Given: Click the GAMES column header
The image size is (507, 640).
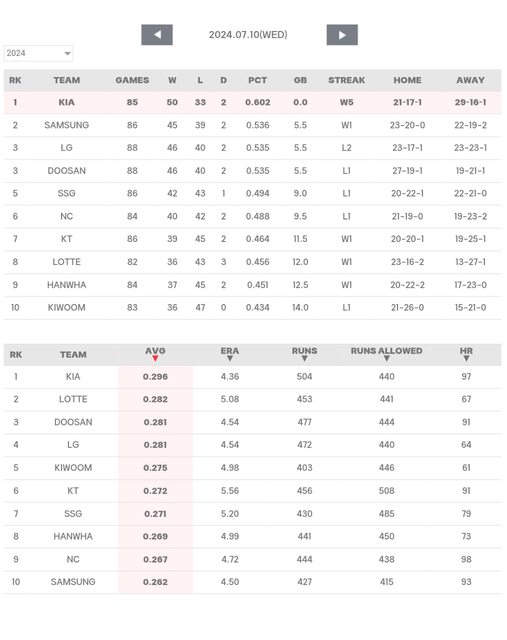Looking at the screenshot, I should coord(132,80).
